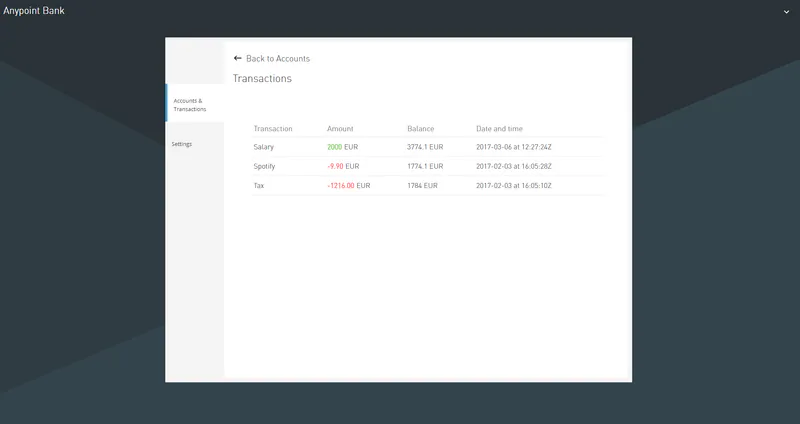Switch to the Settings tab

[x=182, y=144]
